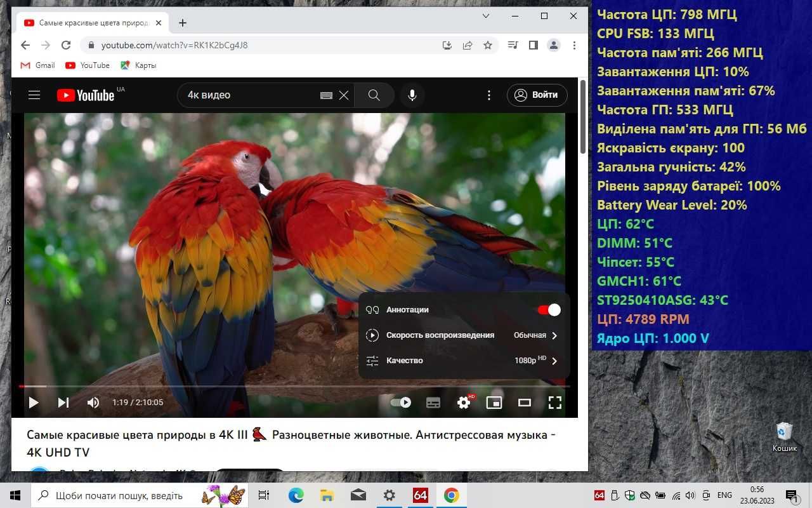Select the Самые красивые цвета природы tab
The width and height of the screenshot is (812, 508).
pyautogui.click(x=92, y=23)
